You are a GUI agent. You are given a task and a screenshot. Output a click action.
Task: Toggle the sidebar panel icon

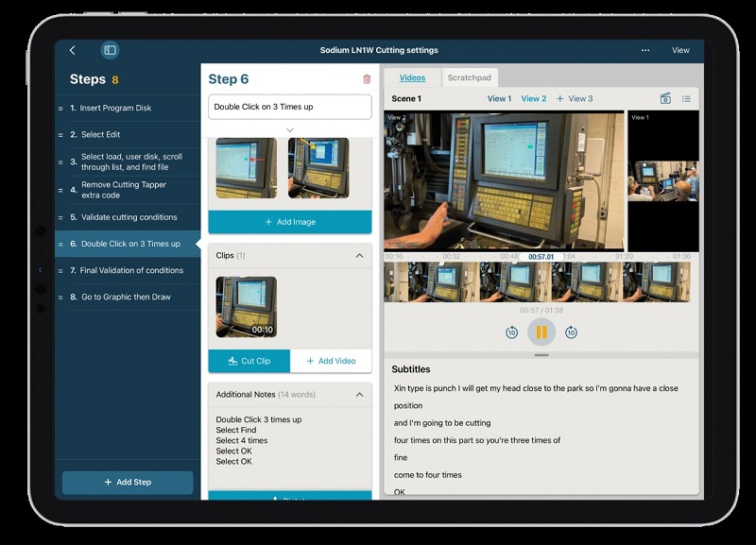[x=110, y=50]
